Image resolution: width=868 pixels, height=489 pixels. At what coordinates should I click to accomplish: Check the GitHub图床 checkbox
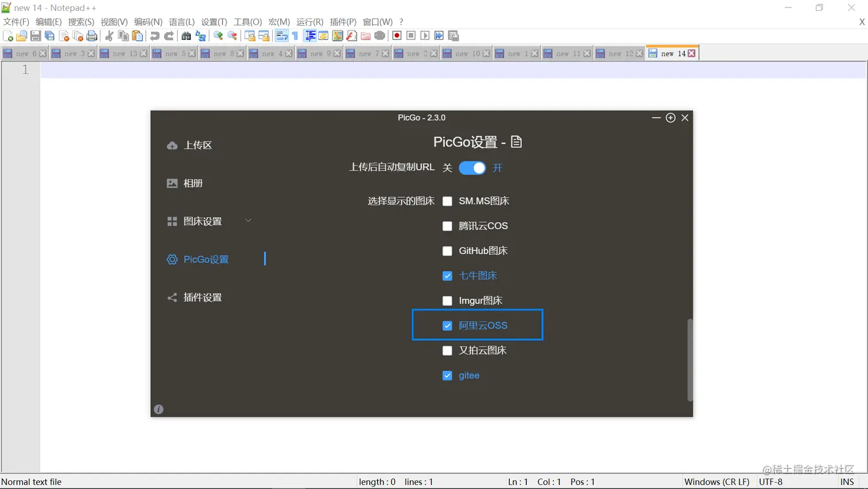coord(447,251)
